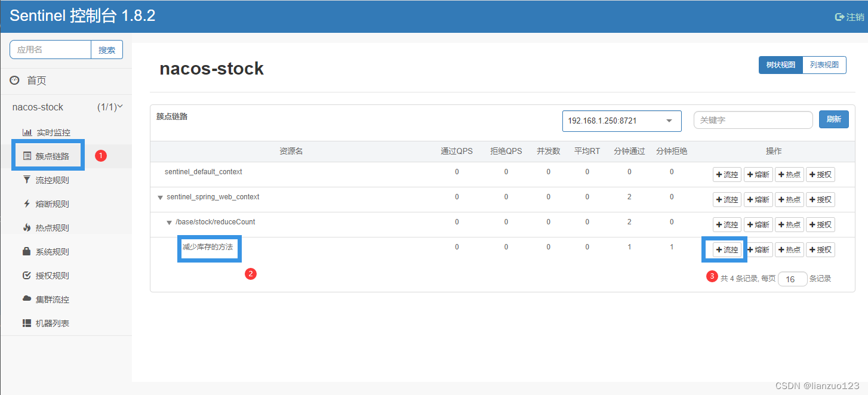Add 流控 rule for /base/stock/reduceCount
The width and height of the screenshot is (868, 395).
pyautogui.click(x=727, y=225)
